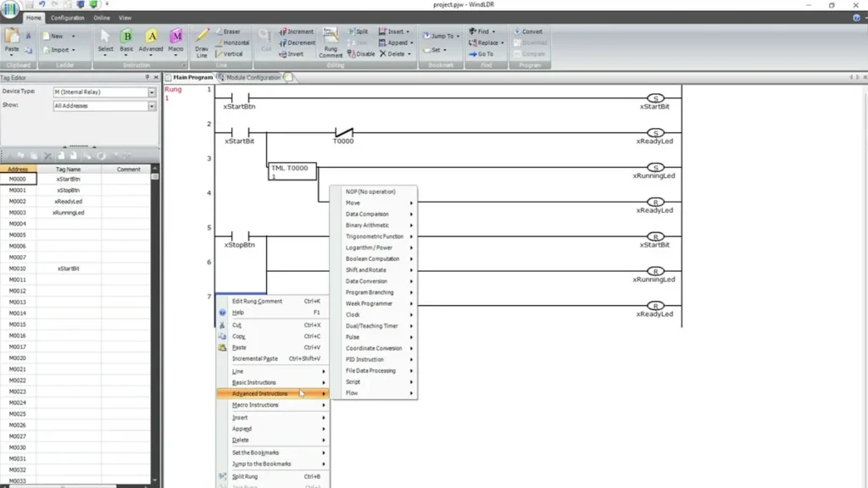
Task: Pick the Horizontal line tool
Action: click(232, 42)
